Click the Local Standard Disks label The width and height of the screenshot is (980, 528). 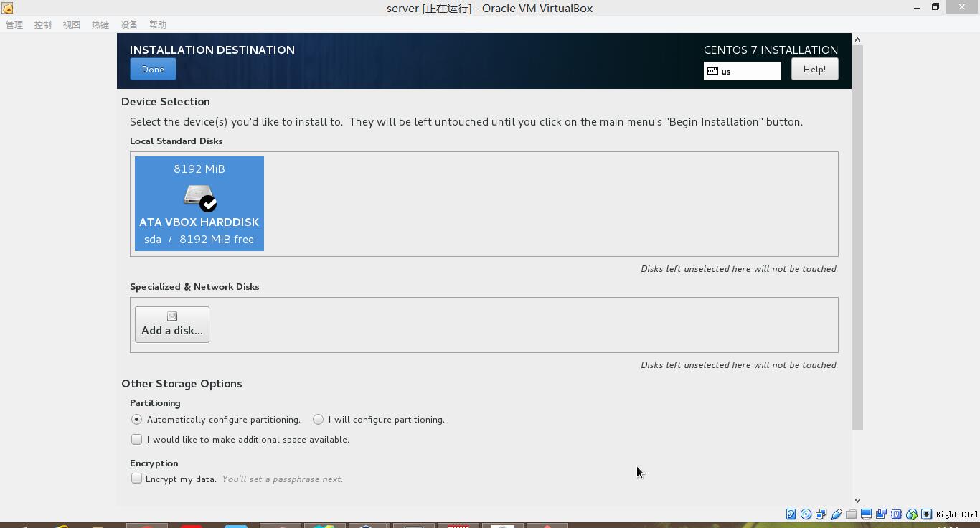[176, 141]
